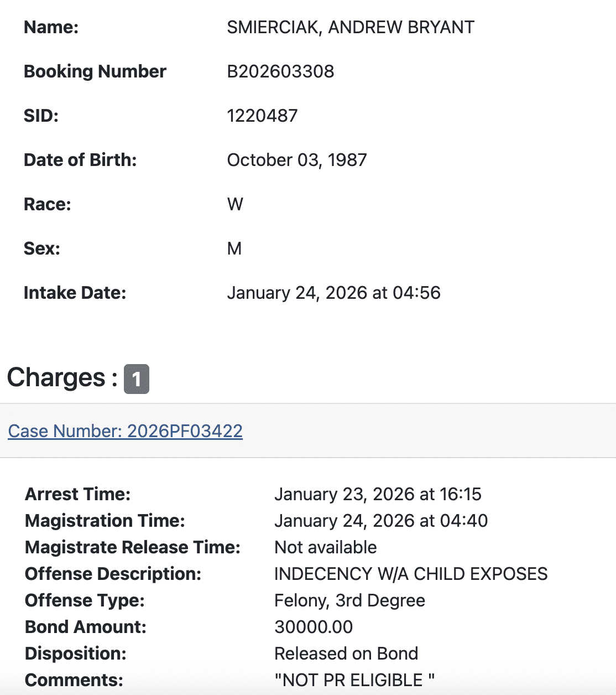Click the Race value W

[235, 205]
